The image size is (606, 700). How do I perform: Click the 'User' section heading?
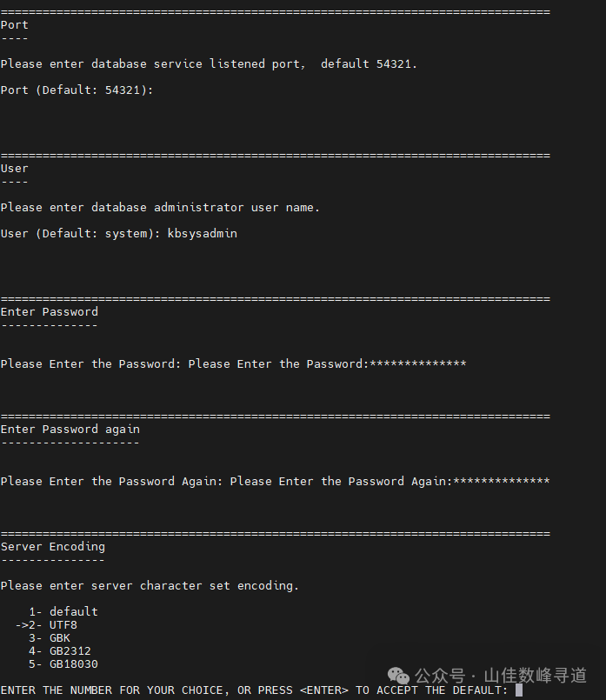(15, 169)
